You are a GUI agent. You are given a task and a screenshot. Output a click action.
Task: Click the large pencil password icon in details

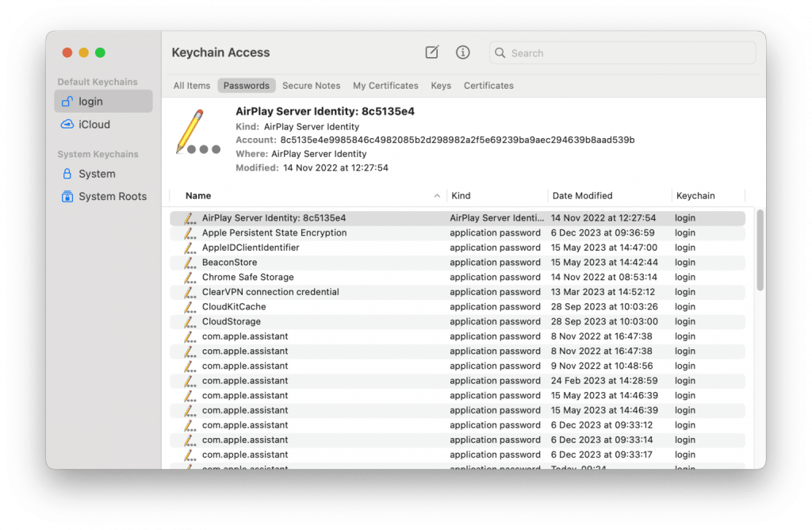(197, 132)
